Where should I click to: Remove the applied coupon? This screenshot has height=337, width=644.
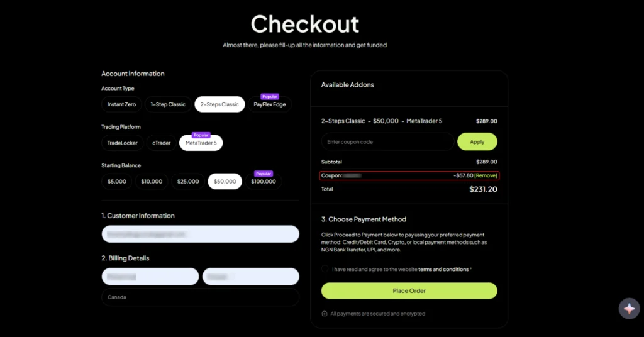click(x=486, y=175)
